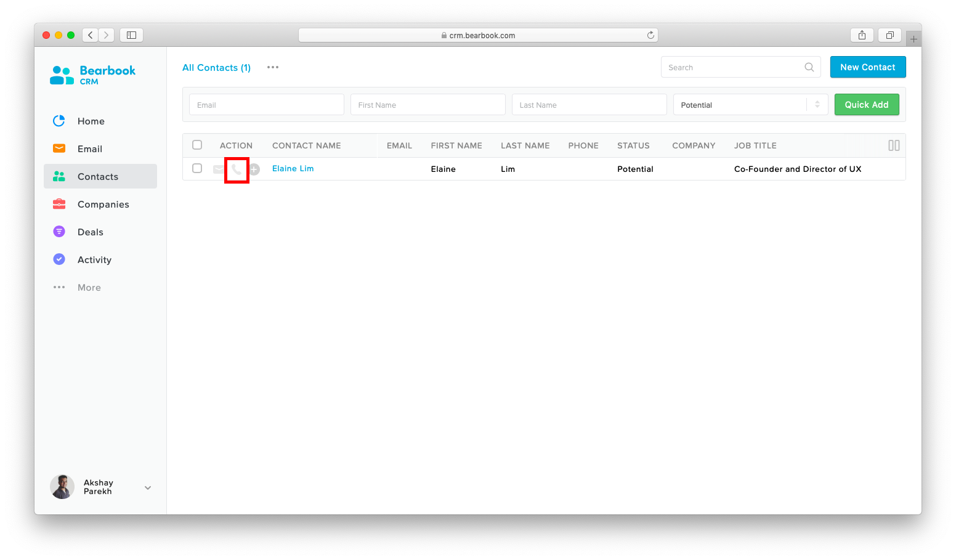This screenshot has height=560, width=956.
Task: Open the column chooser icon
Action: [894, 145]
